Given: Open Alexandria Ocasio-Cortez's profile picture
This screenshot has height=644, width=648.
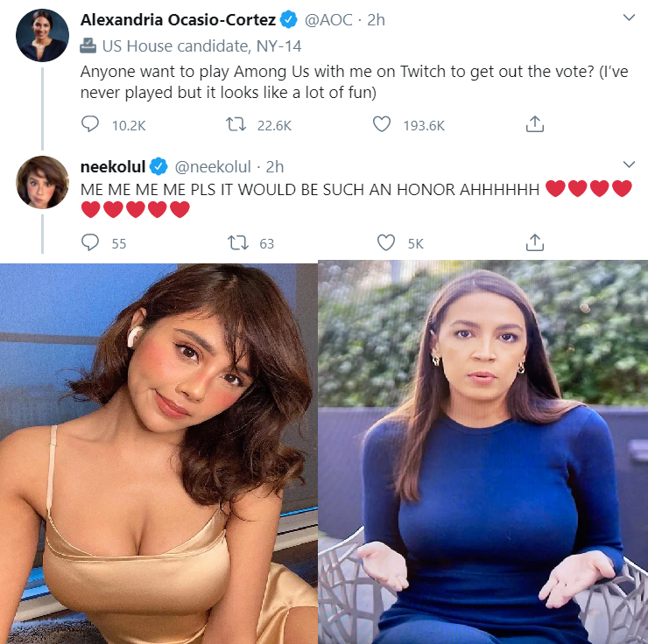Looking at the screenshot, I should pyautogui.click(x=42, y=36).
